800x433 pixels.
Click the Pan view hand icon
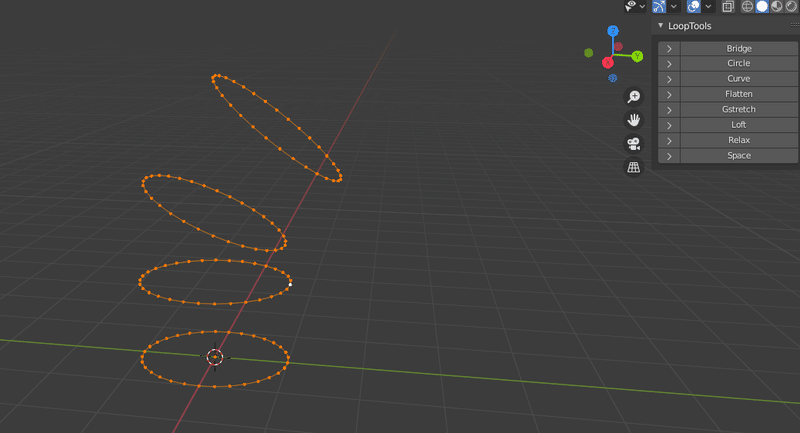pyautogui.click(x=634, y=120)
